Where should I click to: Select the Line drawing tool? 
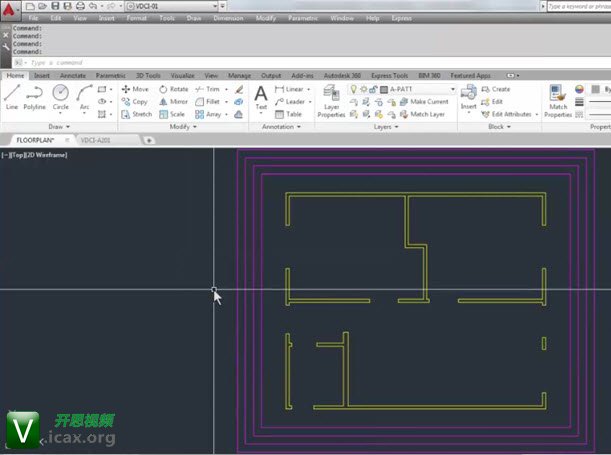[12, 95]
